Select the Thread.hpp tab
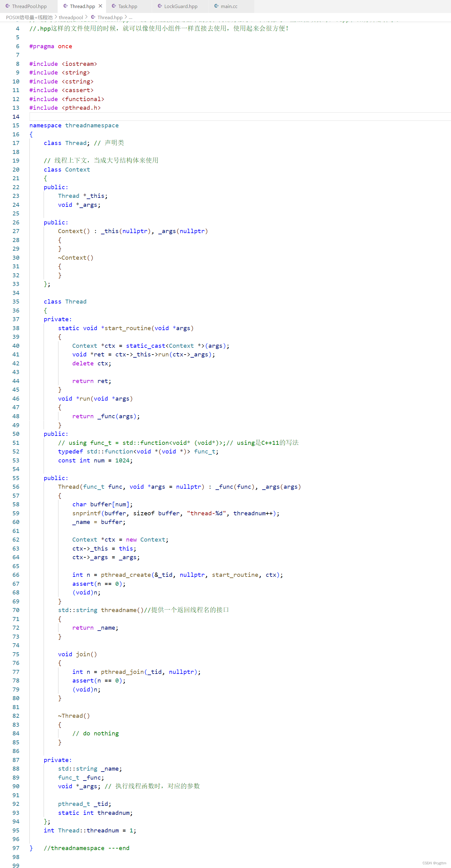Image resolution: width=451 pixels, height=868 pixels. click(x=82, y=6)
